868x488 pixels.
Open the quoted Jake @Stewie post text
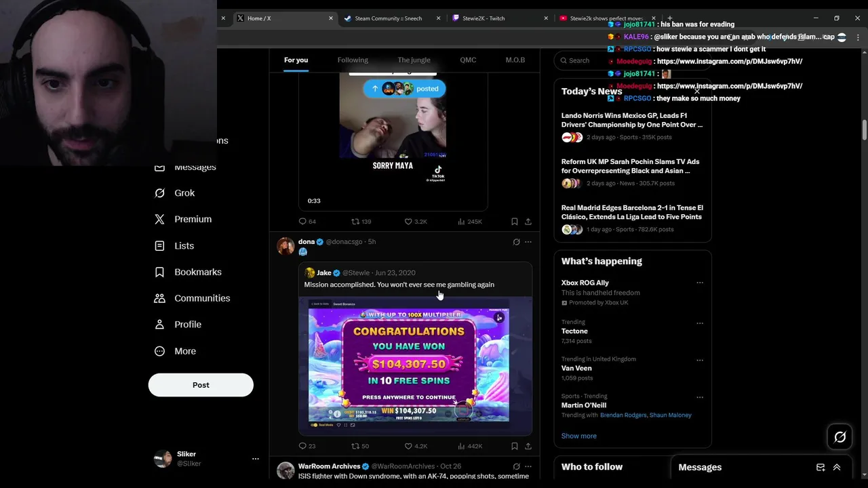point(399,285)
